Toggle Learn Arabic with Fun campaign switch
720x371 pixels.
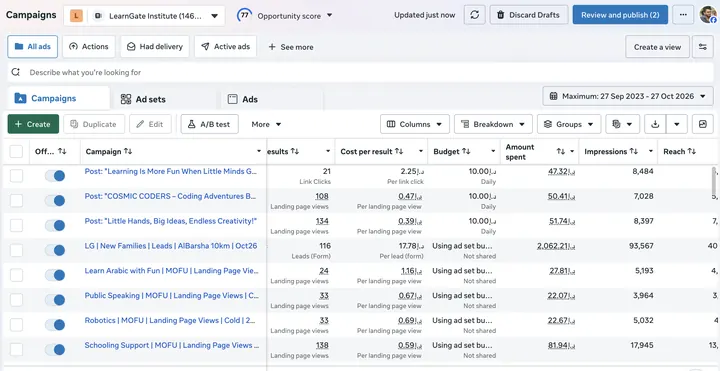click(55, 275)
